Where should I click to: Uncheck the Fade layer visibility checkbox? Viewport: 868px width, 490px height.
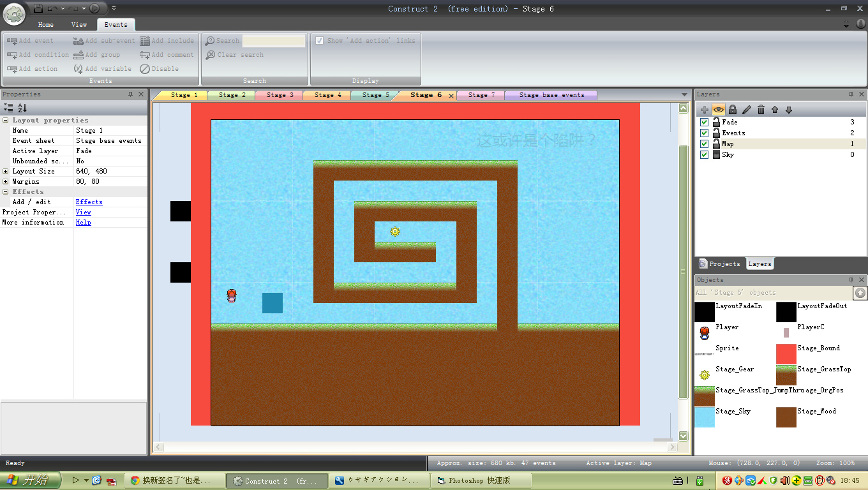pyautogui.click(x=704, y=122)
